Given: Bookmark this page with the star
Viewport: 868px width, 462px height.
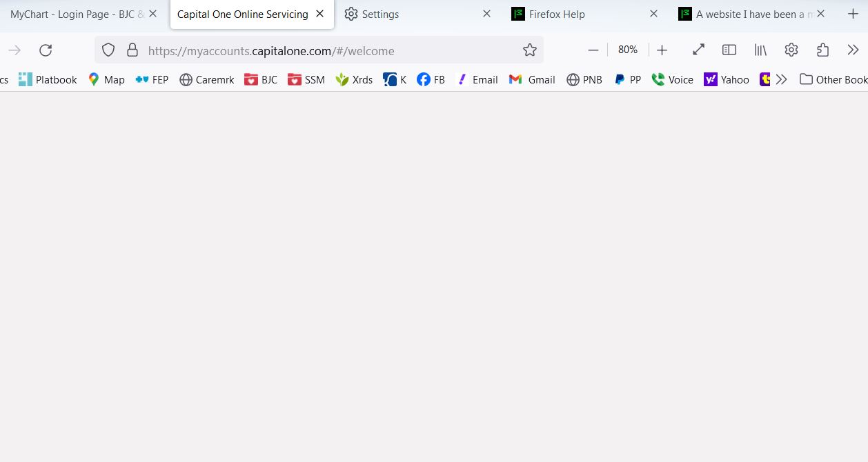Looking at the screenshot, I should click(x=530, y=50).
